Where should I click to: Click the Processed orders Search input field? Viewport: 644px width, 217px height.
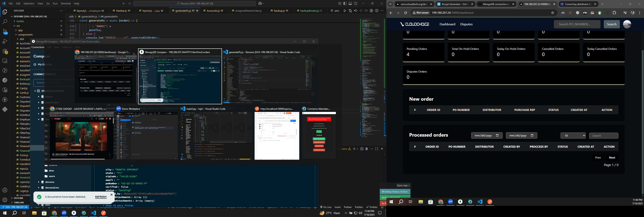click(x=604, y=136)
